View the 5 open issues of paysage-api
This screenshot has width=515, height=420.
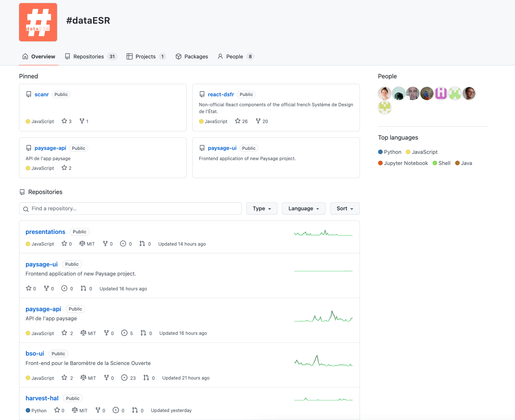pos(127,333)
